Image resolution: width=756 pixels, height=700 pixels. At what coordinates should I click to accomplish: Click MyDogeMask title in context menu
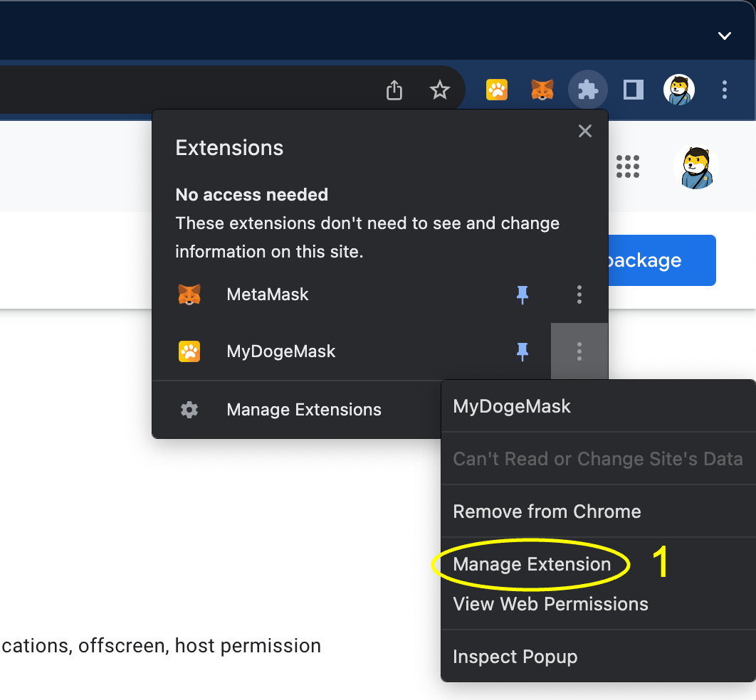(x=512, y=406)
